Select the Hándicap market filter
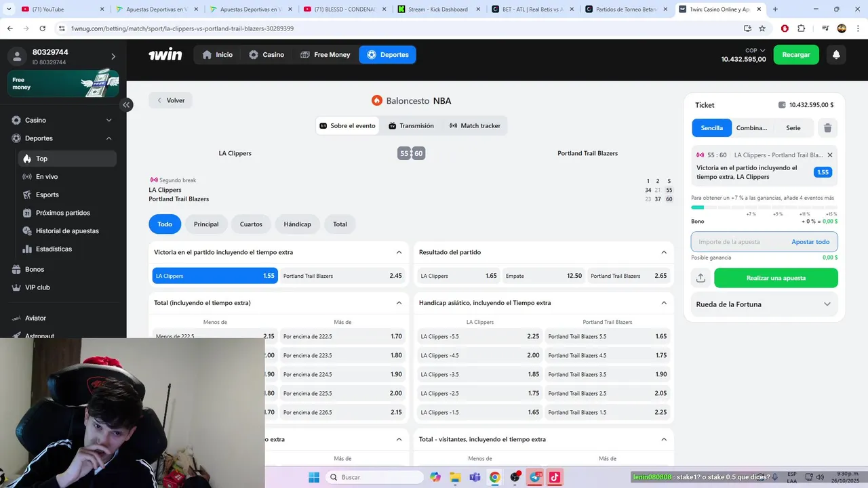The image size is (868, 488). pyautogui.click(x=297, y=224)
